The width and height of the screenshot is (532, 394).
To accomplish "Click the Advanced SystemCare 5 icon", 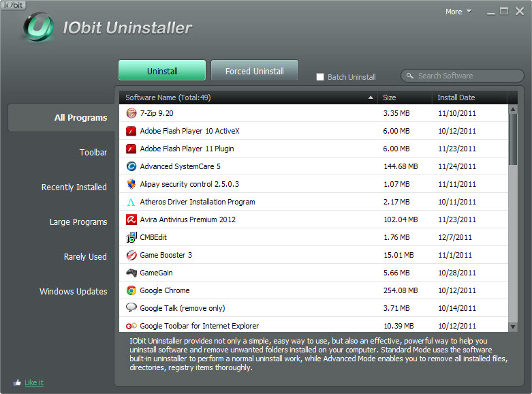I will coord(131,166).
